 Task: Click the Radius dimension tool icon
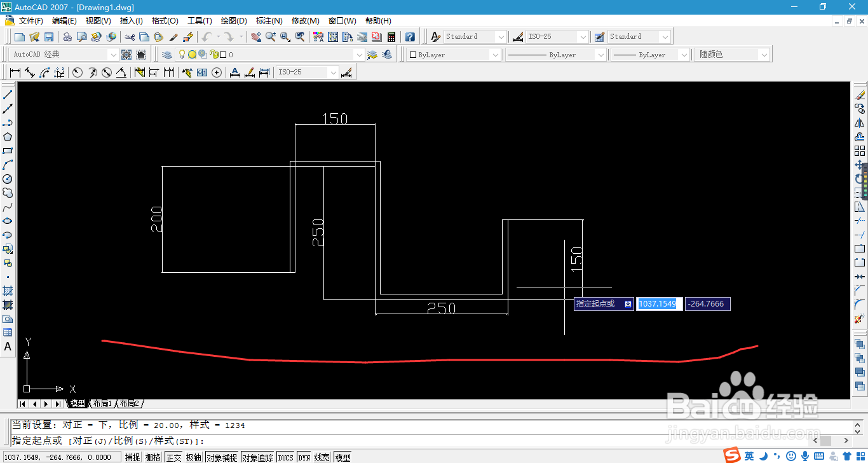click(78, 73)
